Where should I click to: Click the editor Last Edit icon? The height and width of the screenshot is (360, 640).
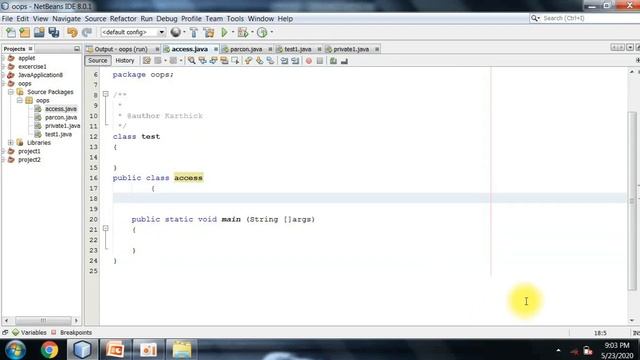(147, 61)
